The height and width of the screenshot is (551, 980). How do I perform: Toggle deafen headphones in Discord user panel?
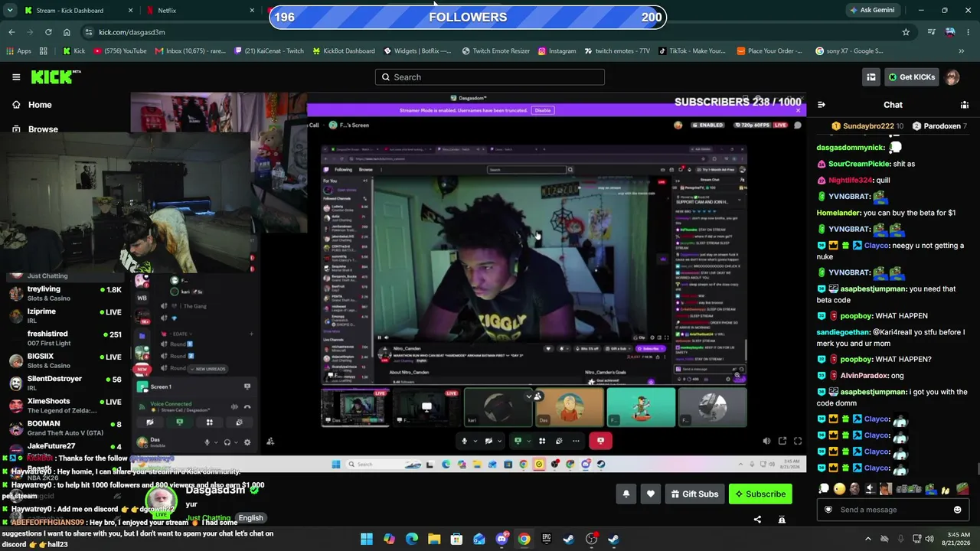[227, 442]
